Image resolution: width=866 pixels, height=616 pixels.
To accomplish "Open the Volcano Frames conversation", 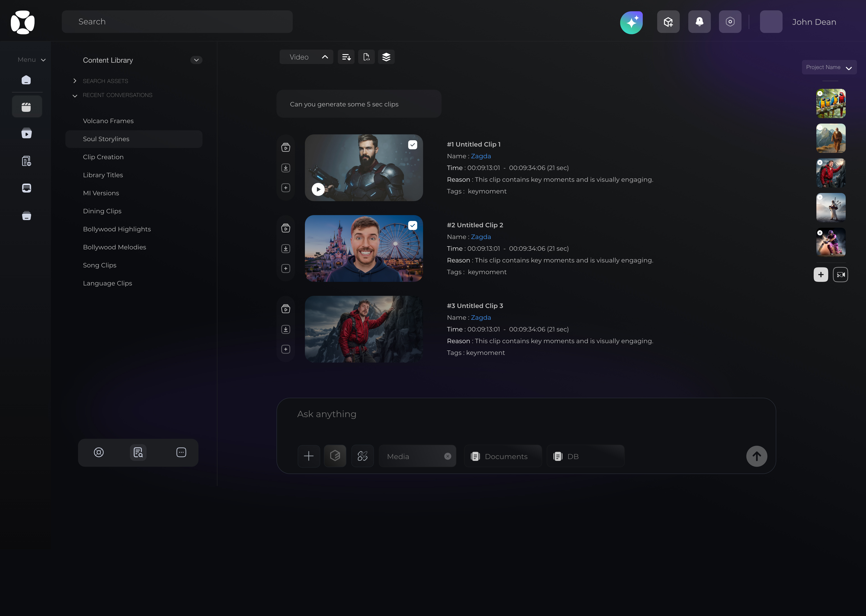I will click(x=108, y=121).
